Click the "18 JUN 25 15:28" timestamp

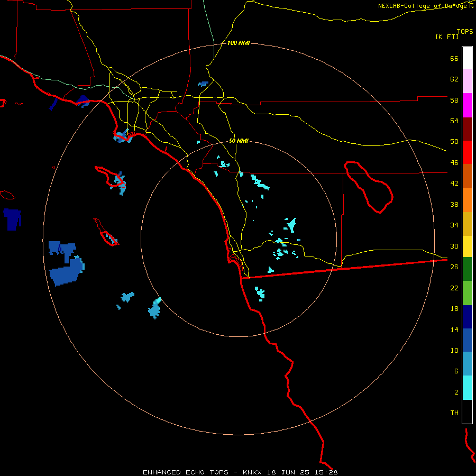(303, 472)
